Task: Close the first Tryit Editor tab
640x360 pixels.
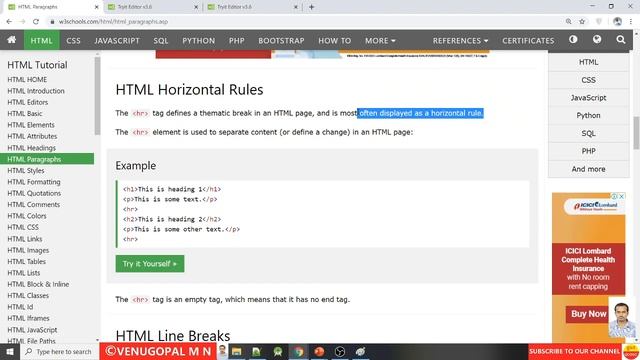Action: [196, 7]
